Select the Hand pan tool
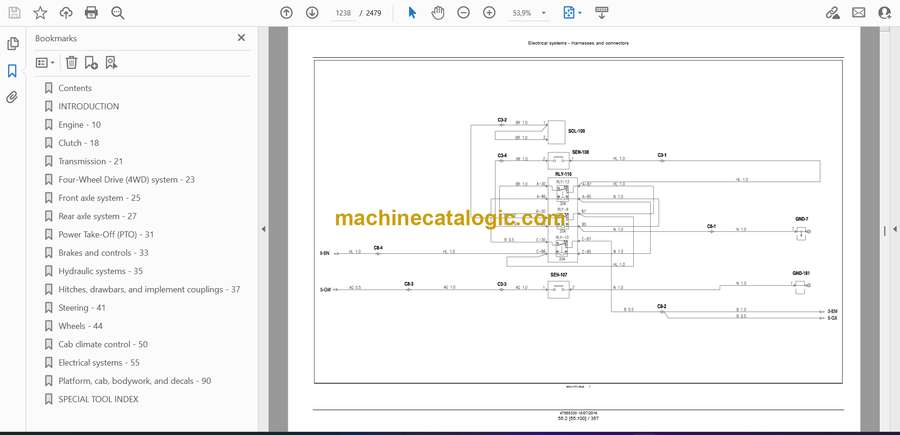This screenshot has height=435, width=900. click(x=437, y=13)
